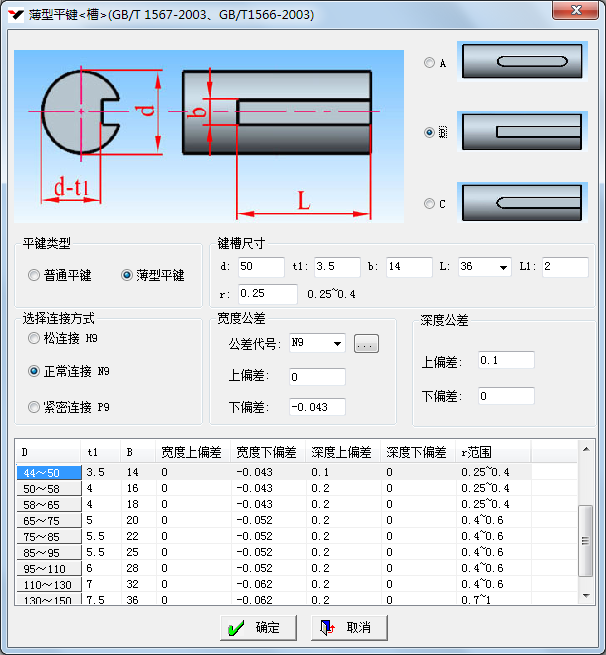This screenshot has height=655, width=606.
Task: Click the ellipsis button beside 公差代号
Action: click(366, 343)
